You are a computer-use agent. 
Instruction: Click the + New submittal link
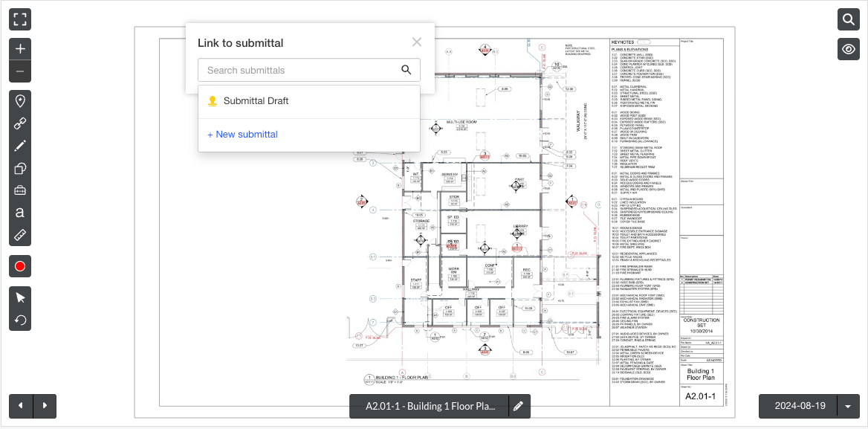click(242, 135)
